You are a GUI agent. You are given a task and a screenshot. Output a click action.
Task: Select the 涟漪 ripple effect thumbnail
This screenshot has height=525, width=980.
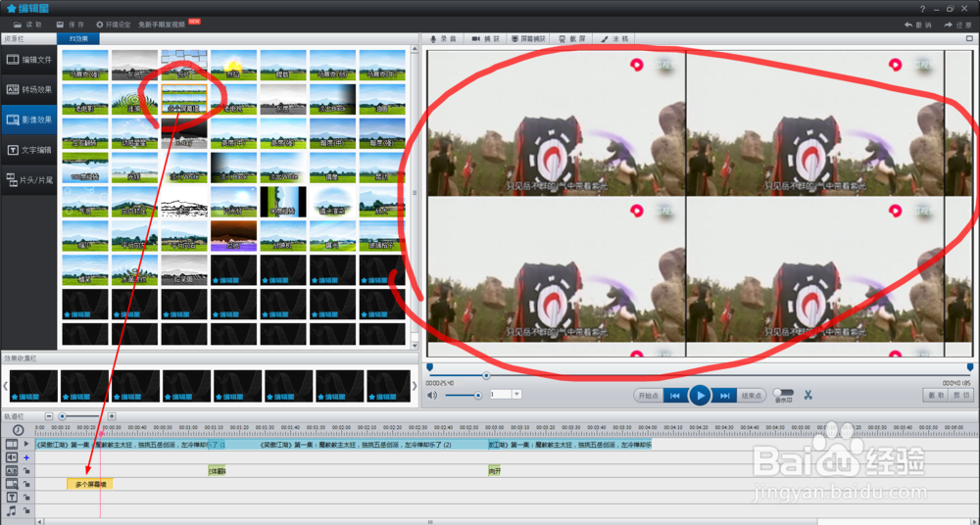click(134, 99)
